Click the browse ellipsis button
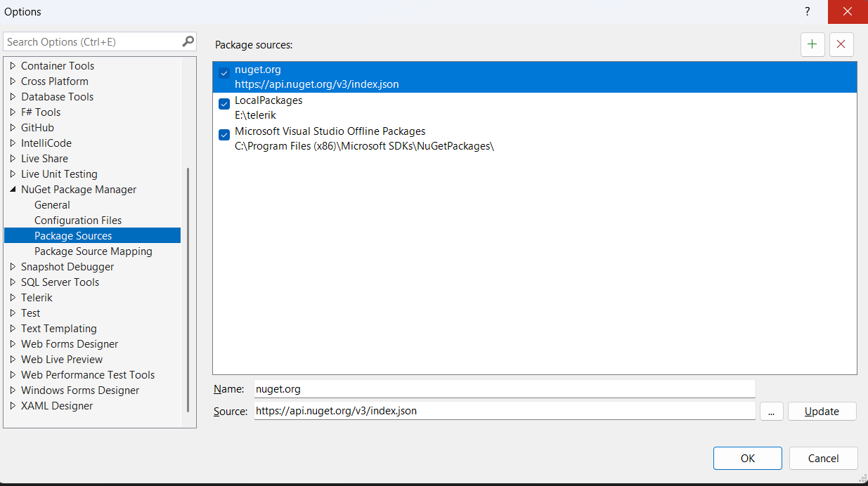This screenshot has width=868, height=486. click(x=771, y=412)
